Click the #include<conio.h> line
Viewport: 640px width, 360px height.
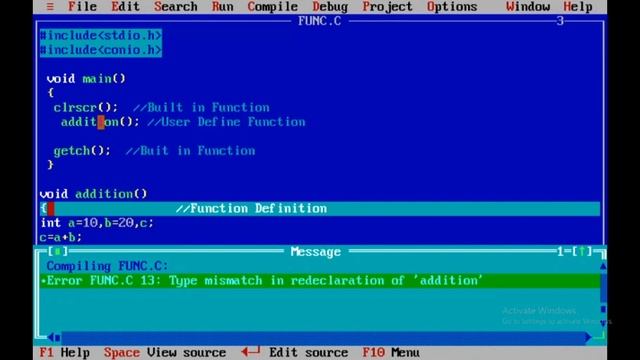coord(101,50)
